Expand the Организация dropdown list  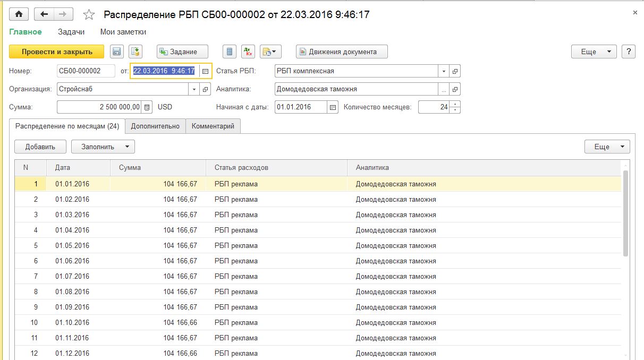[194, 89]
